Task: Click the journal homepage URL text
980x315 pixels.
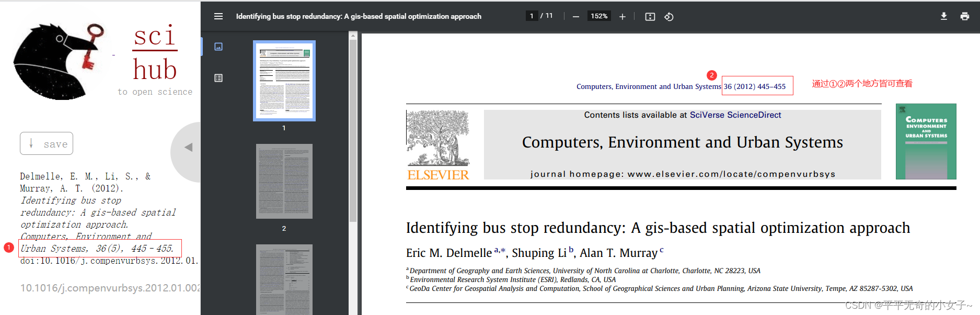Action: pyautogui.click(x=732, y=174)
